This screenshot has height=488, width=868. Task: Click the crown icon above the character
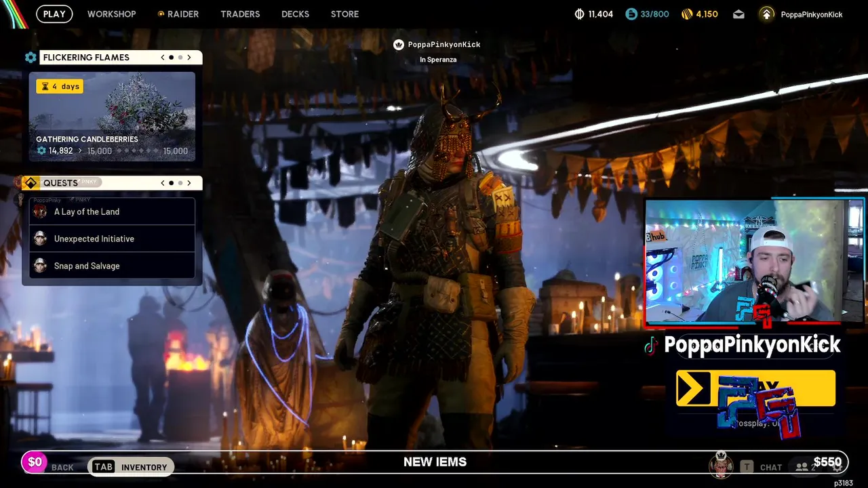tap(399, 45)
